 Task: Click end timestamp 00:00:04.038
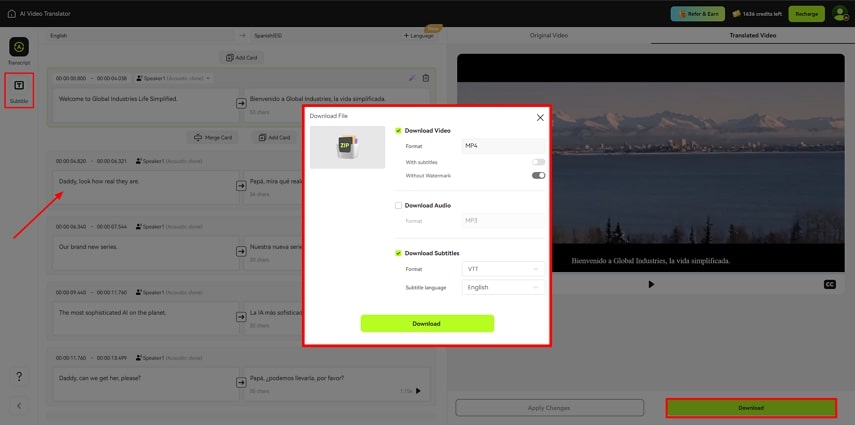(112, 79)
